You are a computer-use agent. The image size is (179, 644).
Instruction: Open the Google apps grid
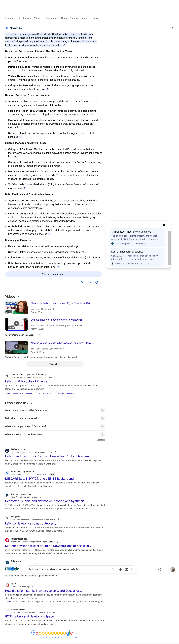166,569
